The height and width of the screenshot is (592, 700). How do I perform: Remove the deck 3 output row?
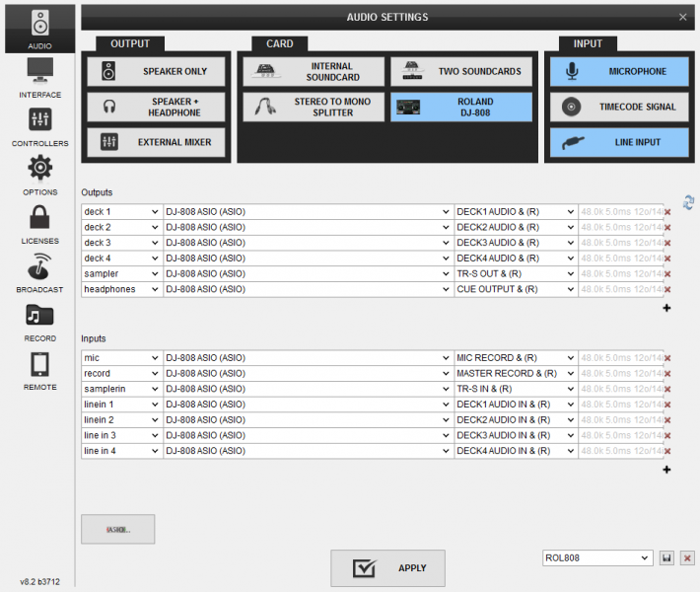(x=667, y=243)
